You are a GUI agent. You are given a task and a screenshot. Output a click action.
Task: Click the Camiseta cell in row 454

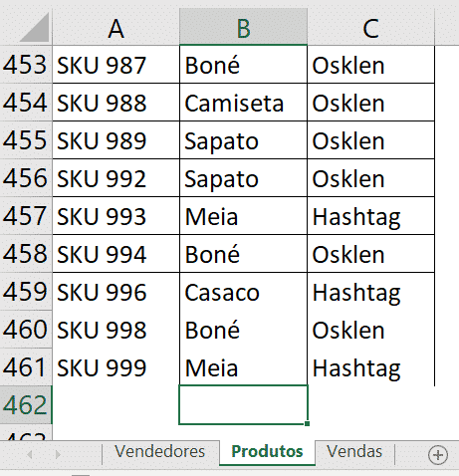point(243,103)
